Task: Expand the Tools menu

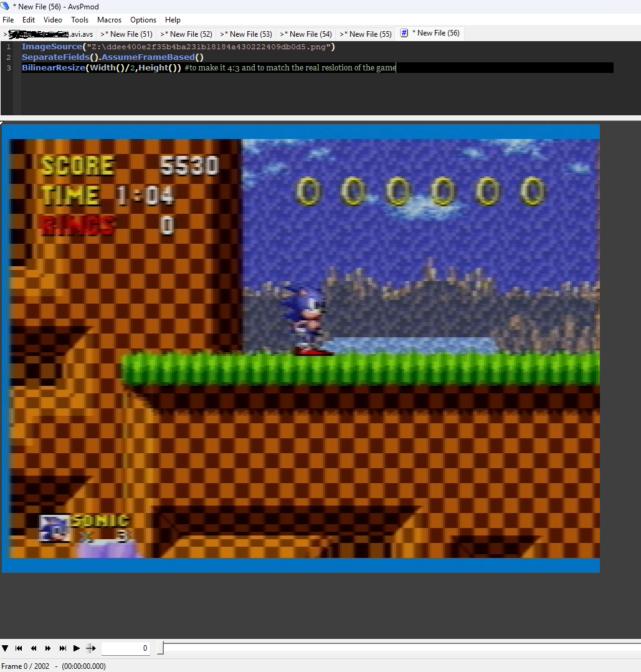Action: coord(80,20)
